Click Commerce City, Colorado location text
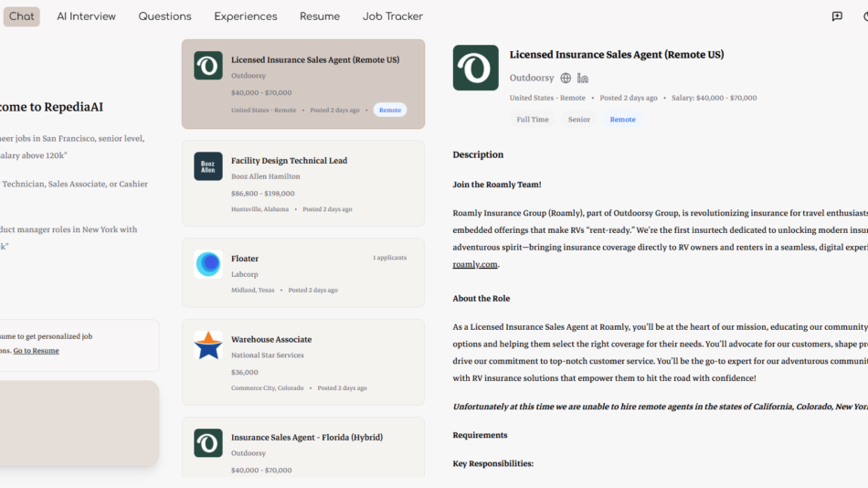 (268, 388)
